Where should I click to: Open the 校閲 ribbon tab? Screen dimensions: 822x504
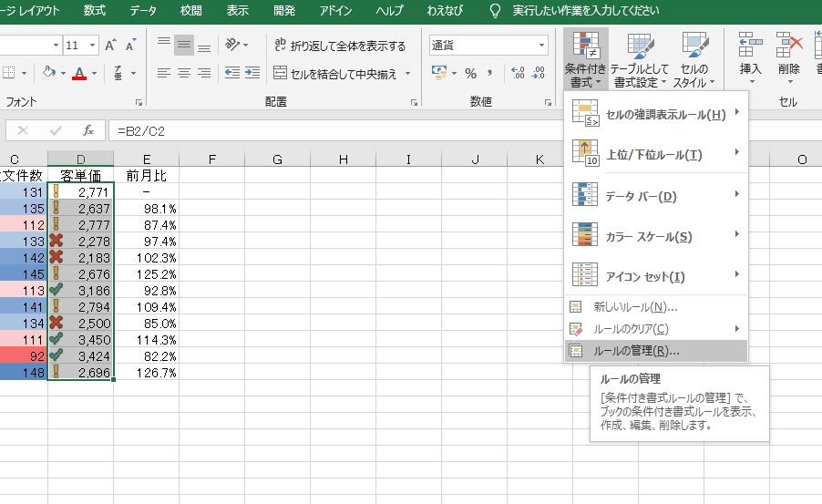point(190,11)
